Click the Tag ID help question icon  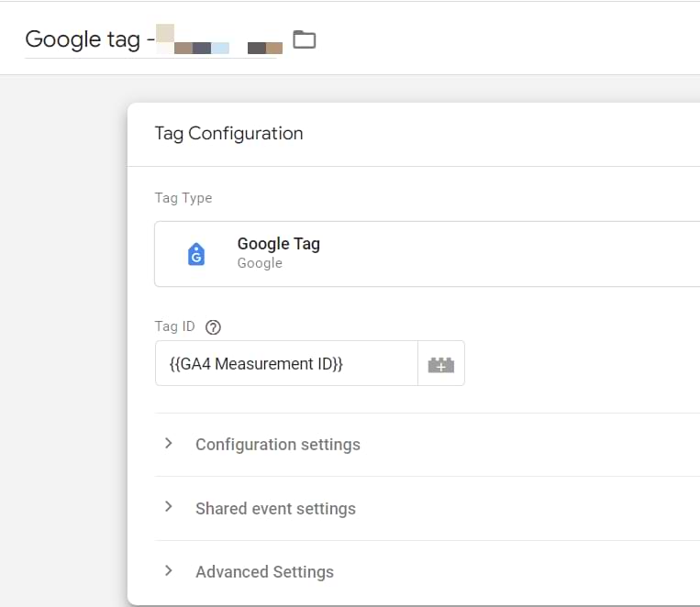click(x=213, y=327)
